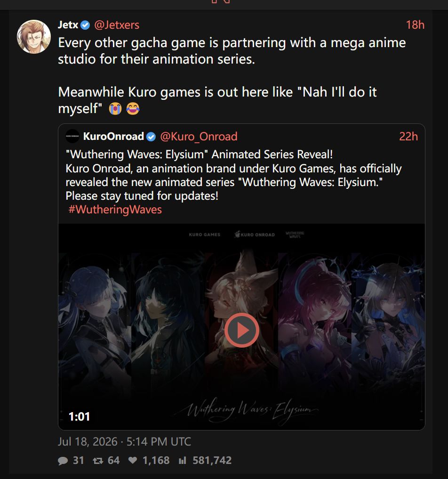448x479 pixels.
Task: Open the @Kuro_Onroad handle link
Action: click(x=199, y=137)
